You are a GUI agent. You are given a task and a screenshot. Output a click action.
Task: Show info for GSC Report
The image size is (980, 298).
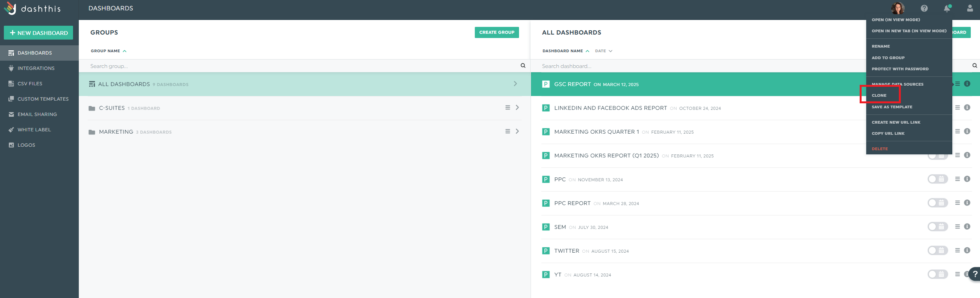pos(967,84)
